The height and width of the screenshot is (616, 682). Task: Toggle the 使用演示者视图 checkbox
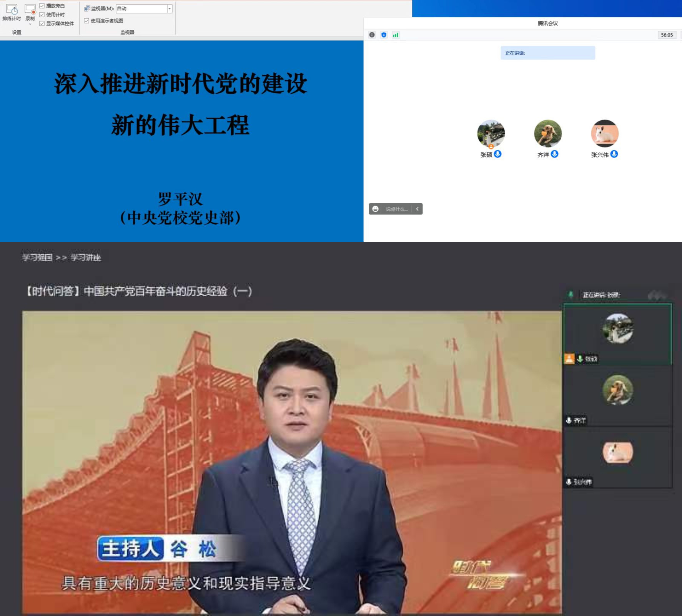86,21
